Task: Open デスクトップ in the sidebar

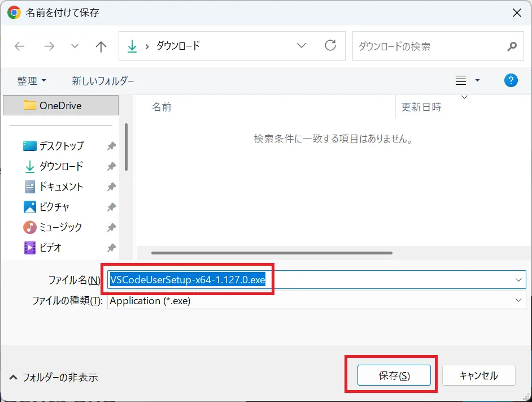Action: pyautogui.click(x=62, y=146)
